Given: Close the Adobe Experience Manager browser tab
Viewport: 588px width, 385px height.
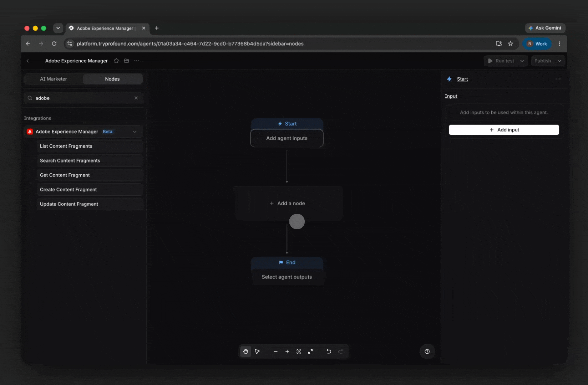Looking at the screenshot, I should tap(144, 28).
